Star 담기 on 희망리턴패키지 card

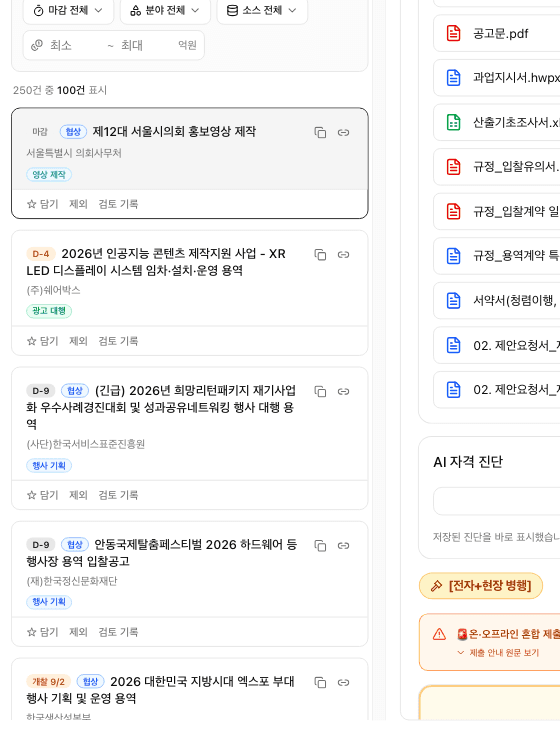(43, 495)
